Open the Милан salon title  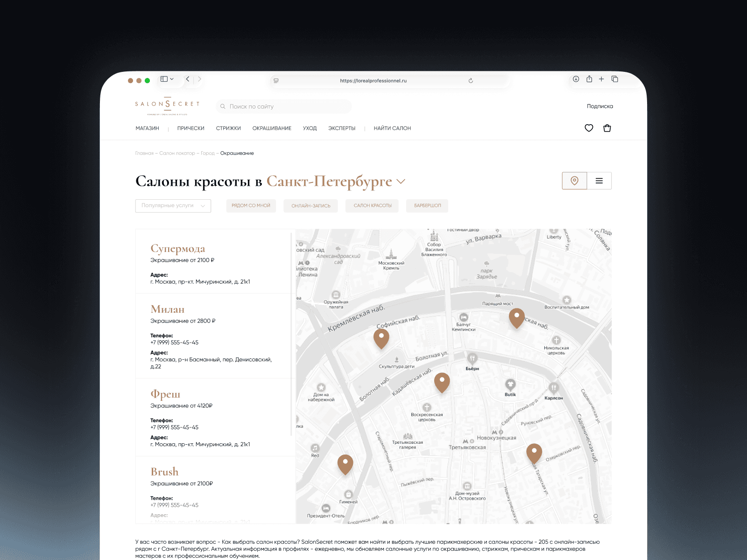click(x=168, y=309)
